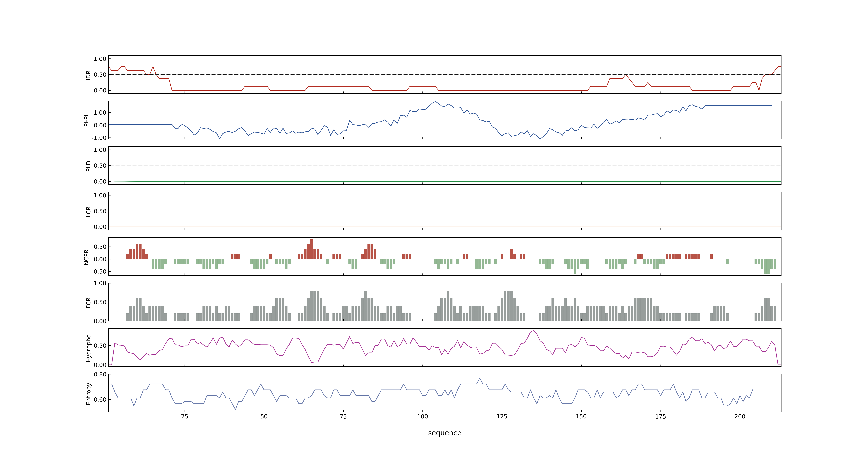Click the 1.00 tick on FCR axis
This screenshot has height=463, width=868.
point(100,283)
